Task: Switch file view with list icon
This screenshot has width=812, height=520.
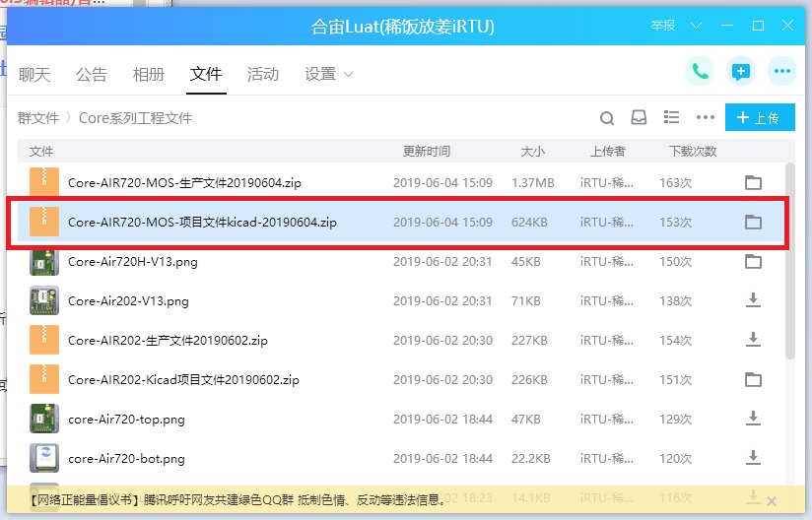Action: click(x=672, y=118)
